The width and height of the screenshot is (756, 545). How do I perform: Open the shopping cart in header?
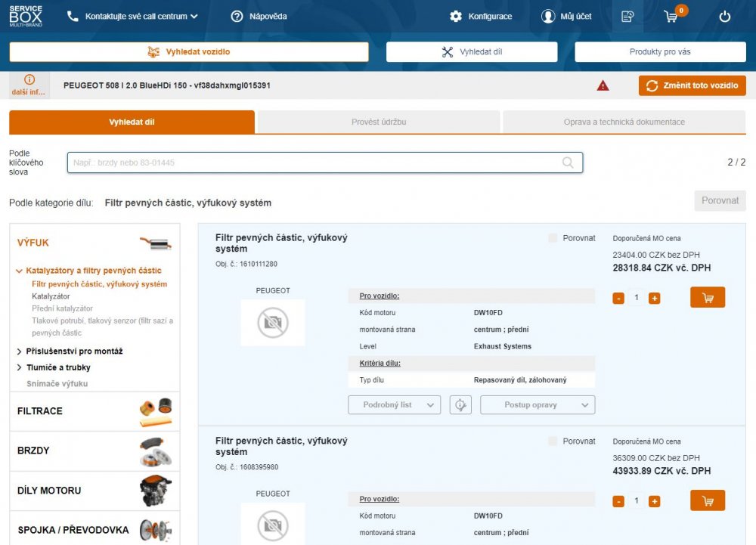tap(671, 17)
